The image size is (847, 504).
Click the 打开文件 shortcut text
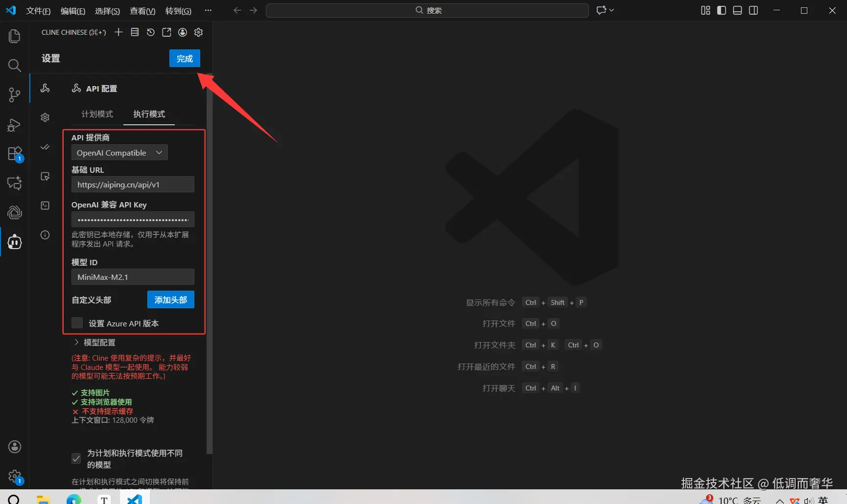coord(499,323)
